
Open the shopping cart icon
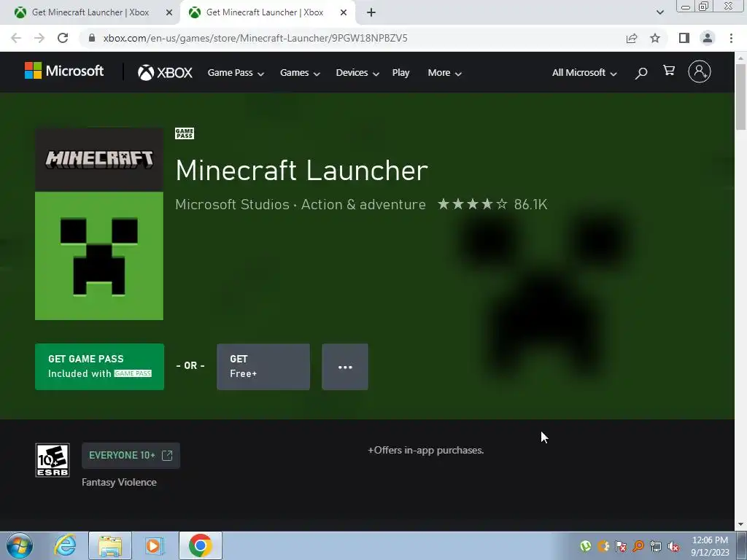point(669,71)
